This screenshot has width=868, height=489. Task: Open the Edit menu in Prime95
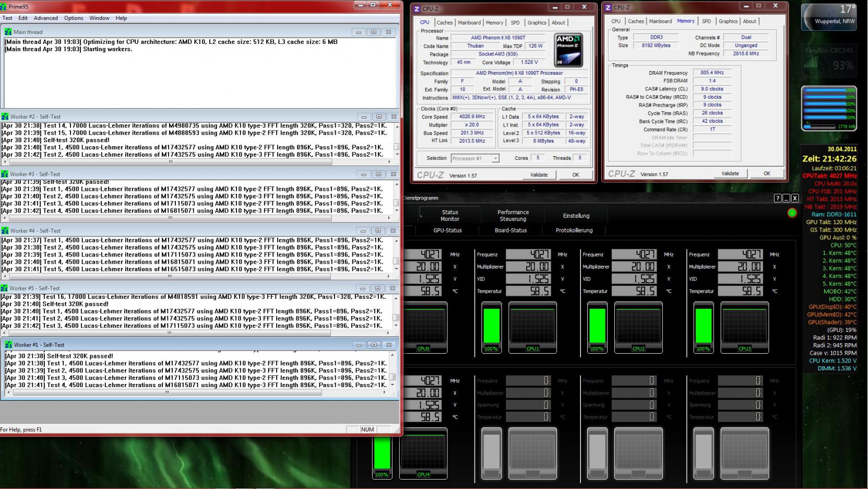coord(23,18)
